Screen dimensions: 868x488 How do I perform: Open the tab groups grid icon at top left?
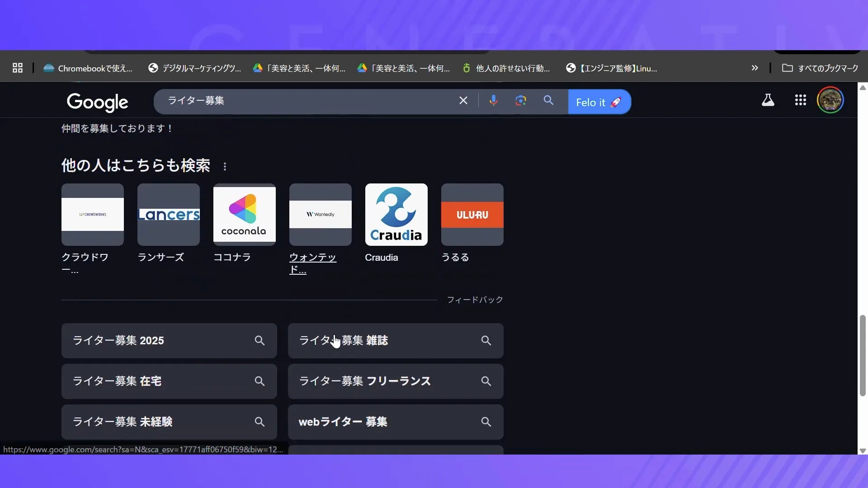coord(17,68)
